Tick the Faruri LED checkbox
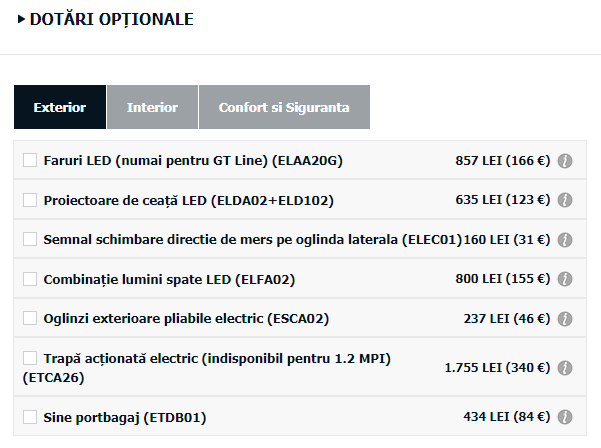The height and width of the screenshot is (448, 601). tap(30, 160)
